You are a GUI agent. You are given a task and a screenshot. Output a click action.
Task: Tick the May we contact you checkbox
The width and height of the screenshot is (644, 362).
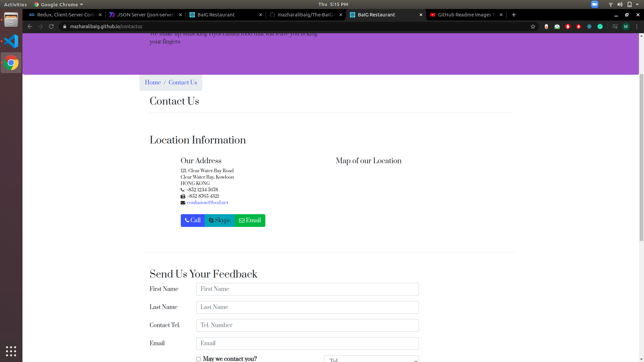[199, 359]
